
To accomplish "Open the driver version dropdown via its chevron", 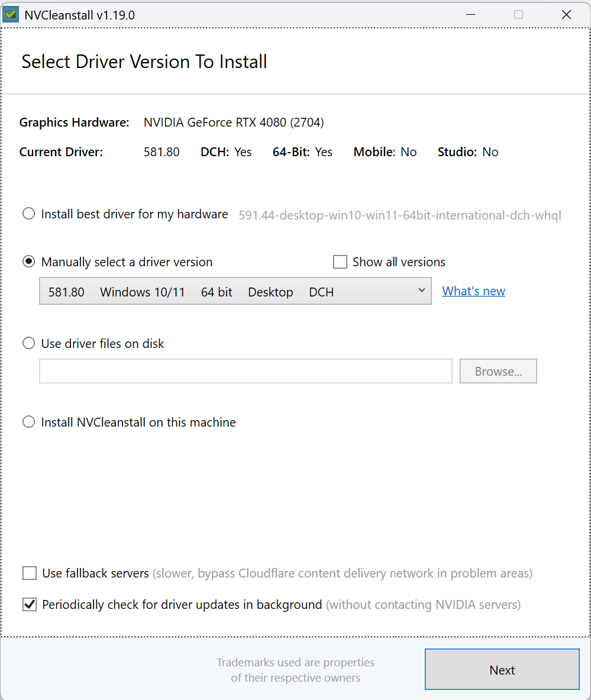I will tap(421, 291).
